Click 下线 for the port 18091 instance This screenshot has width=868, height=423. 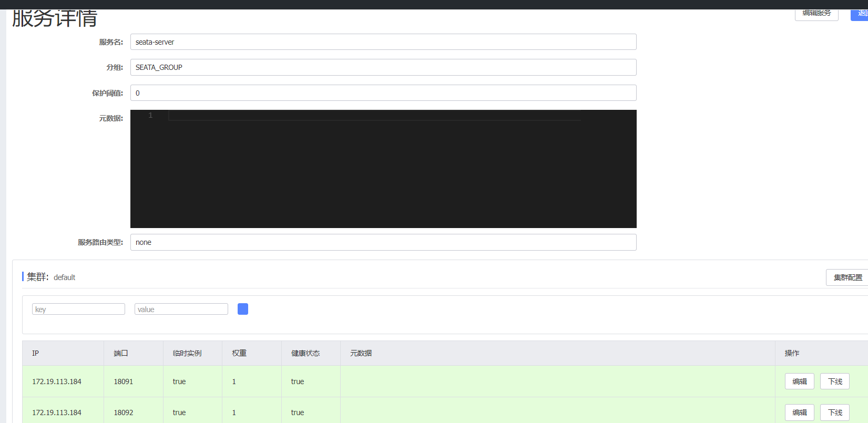[x=835, y=381]
